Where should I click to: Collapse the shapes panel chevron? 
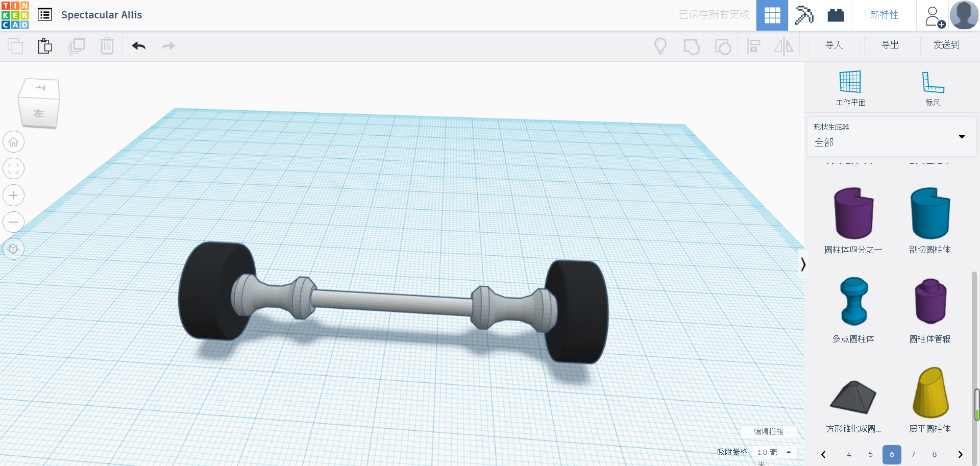tap(803, 264)
